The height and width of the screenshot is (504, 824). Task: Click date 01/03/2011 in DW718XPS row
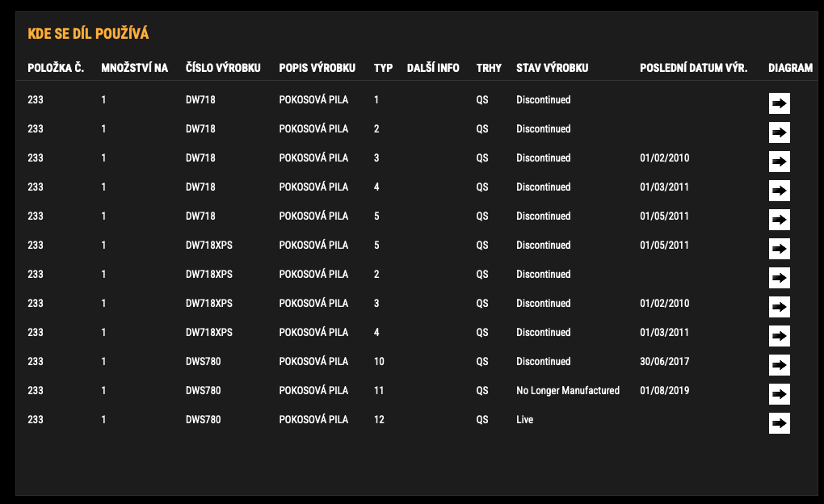coord(664,332)
